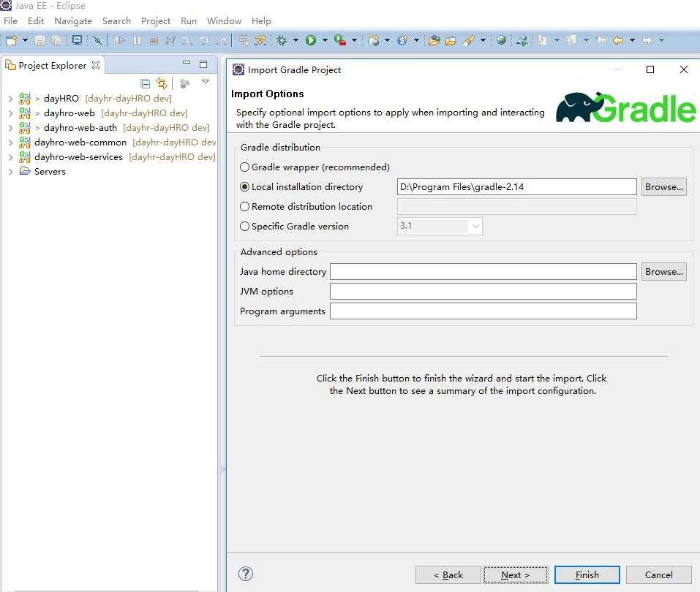Open the dropdown arrow beside Debug icon
The height and width of the screenshot is (592, 700).
coord(296,41)
